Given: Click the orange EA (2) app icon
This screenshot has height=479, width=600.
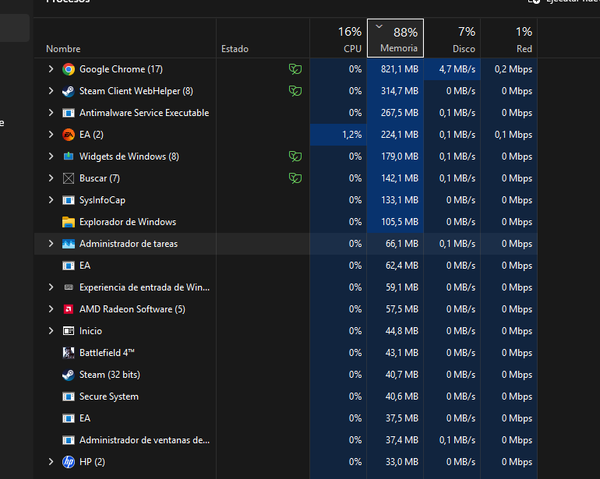Looking at the screenshot, I should (69, 134).
